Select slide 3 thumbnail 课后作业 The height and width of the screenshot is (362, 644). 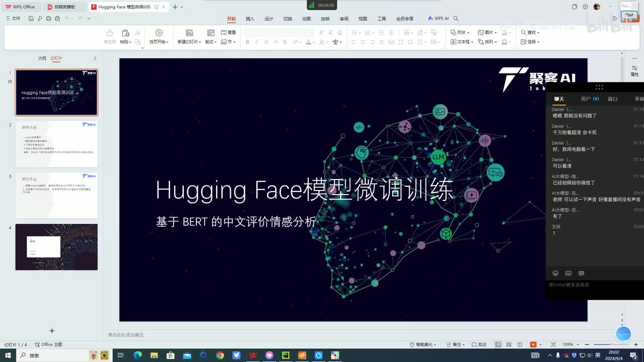56,196
